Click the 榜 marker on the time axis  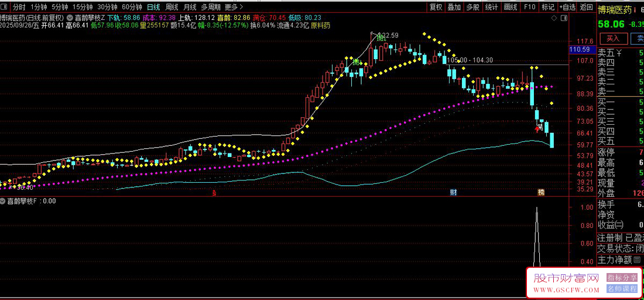[542, 192]
